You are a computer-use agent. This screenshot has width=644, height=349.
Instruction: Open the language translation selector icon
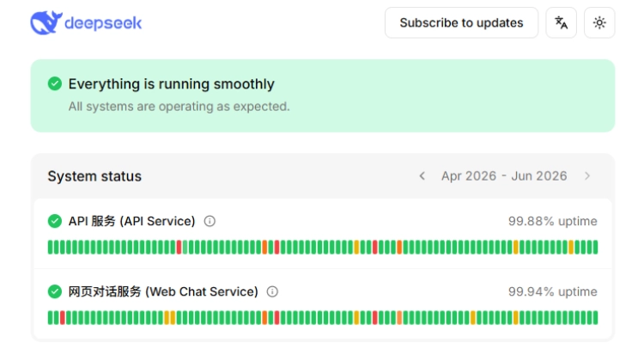coord(561,22)
